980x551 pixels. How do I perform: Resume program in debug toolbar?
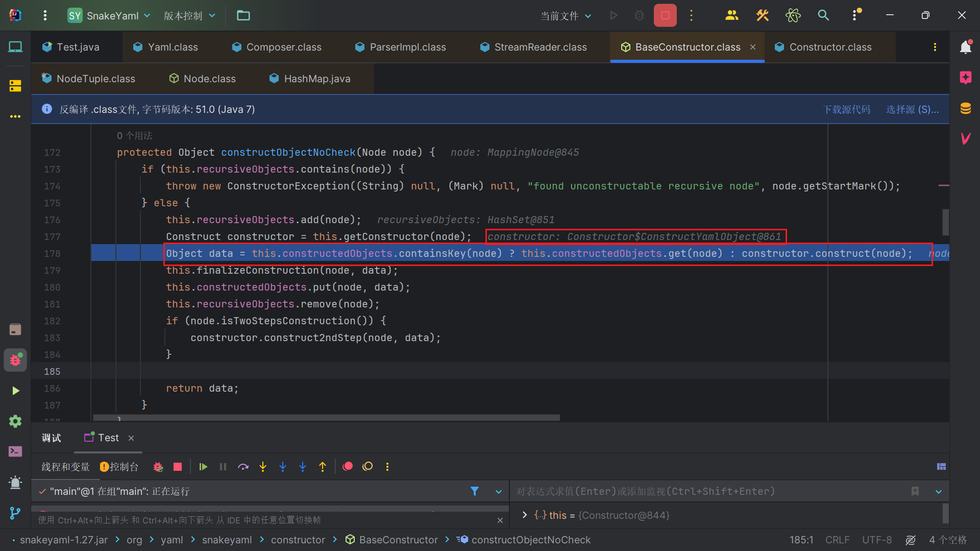pyautogui.click(x=203, y=467)
